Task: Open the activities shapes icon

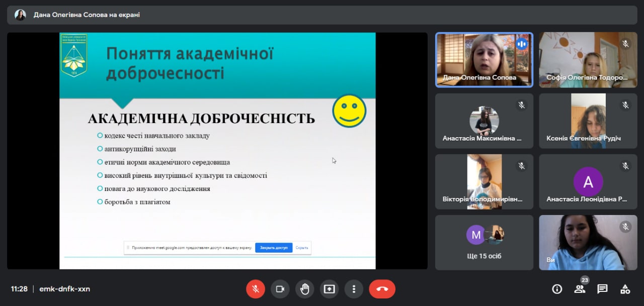Action: point(625,289)
